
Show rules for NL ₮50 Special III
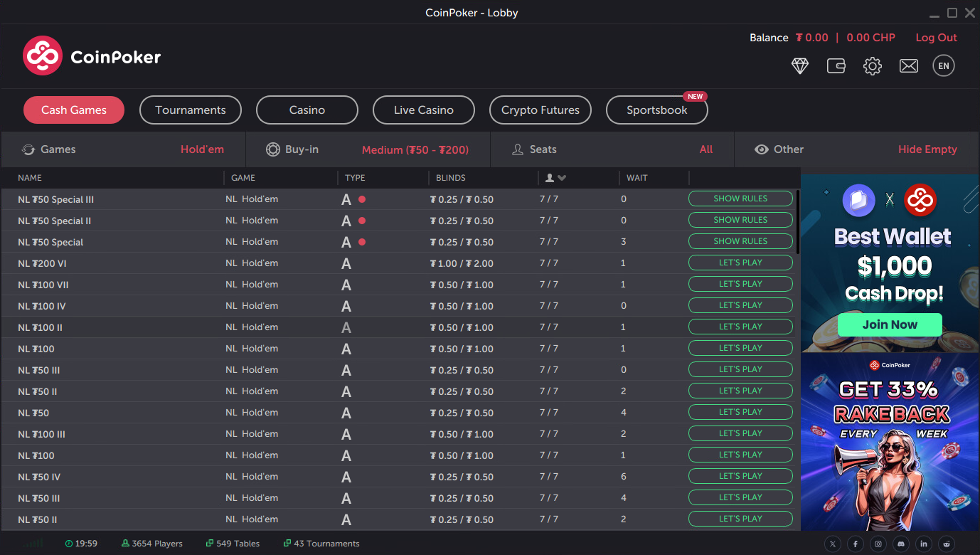[740, 199]
